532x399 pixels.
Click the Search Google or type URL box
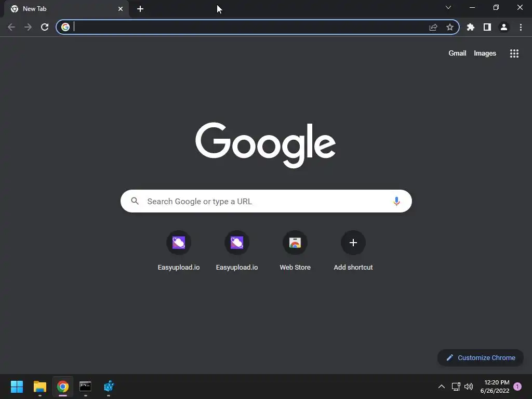point(266,201)
